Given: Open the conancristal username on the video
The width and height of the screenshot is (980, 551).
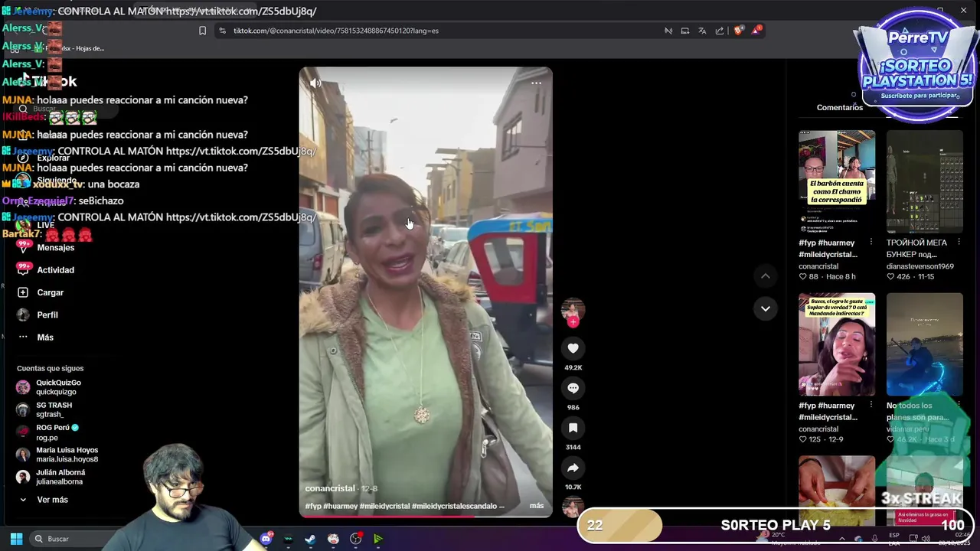Looking at the screenshot, I should [x=330, y=488].
